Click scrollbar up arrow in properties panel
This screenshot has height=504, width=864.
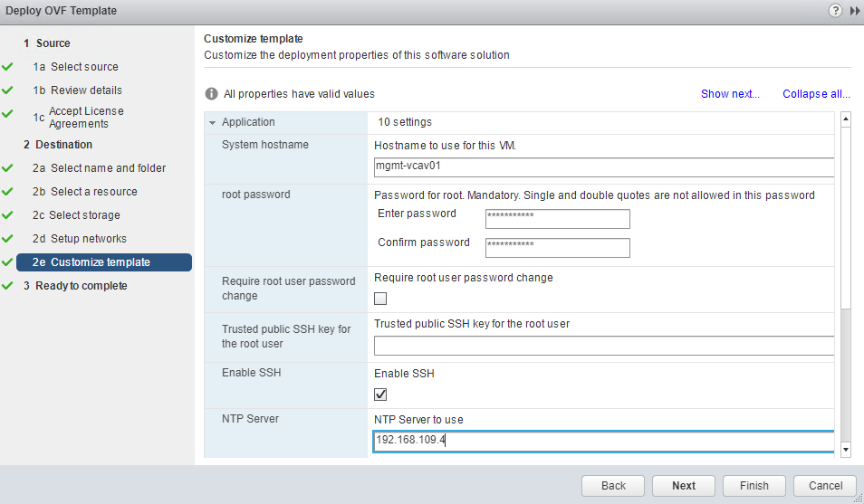tap(845, 119)
